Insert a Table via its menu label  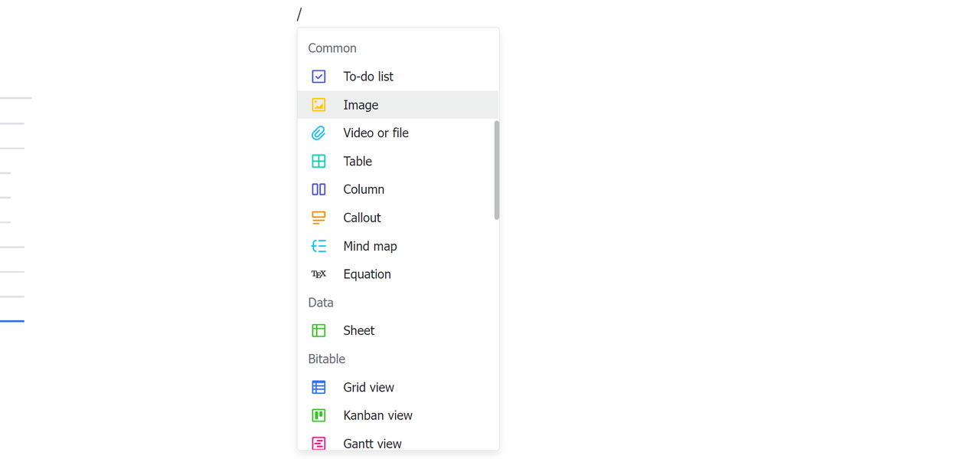358,162
